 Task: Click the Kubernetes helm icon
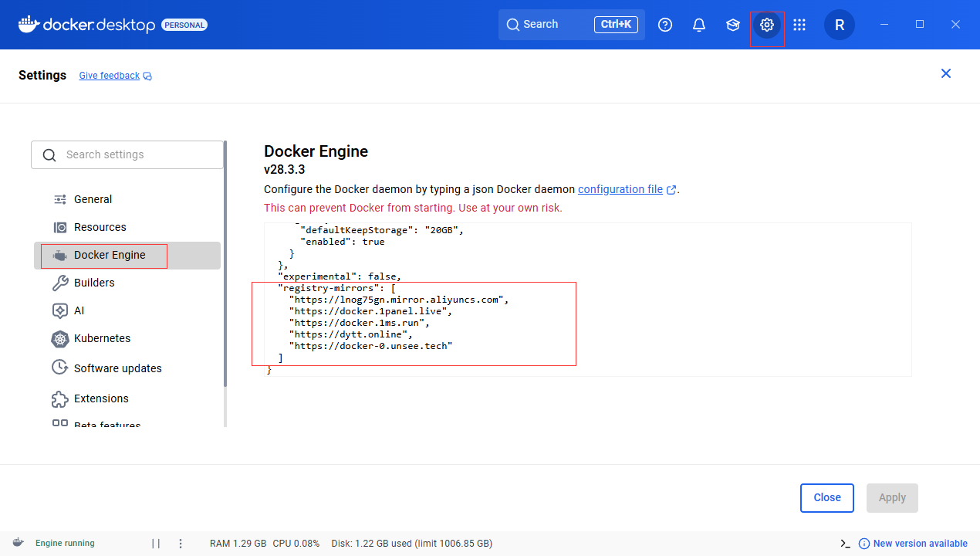point(60,338)
